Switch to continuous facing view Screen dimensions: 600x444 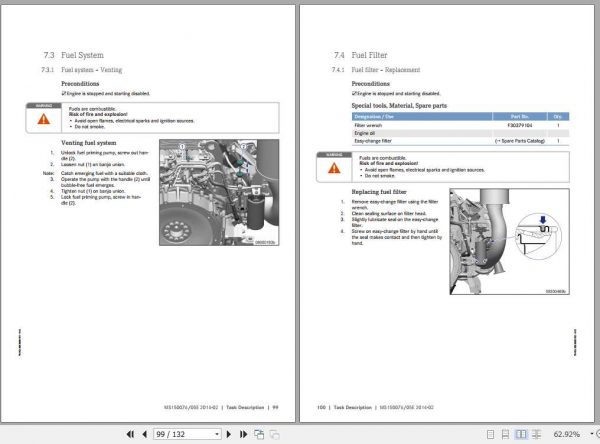click(536, 434)
